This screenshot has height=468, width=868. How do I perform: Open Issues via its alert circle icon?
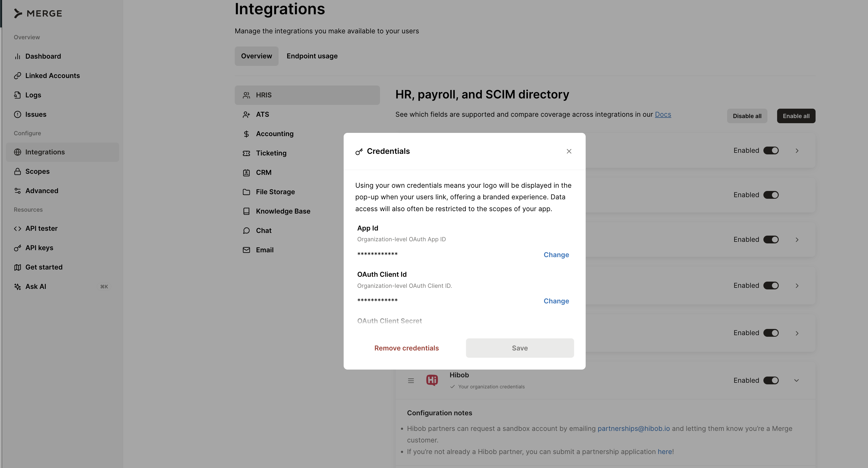coord(17,114)
